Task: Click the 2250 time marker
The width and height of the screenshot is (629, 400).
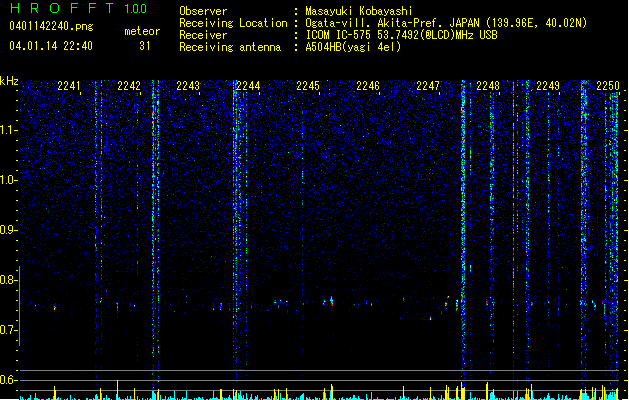Action: [x=608, y=86]
